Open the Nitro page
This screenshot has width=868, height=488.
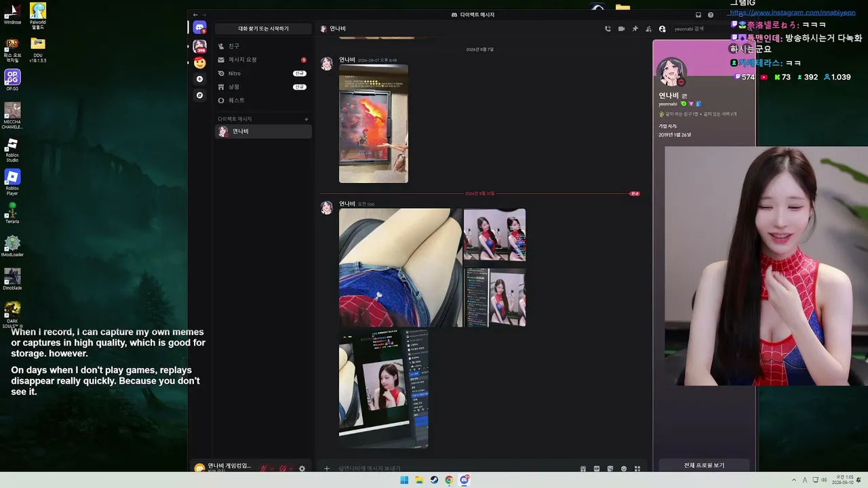[x=263, y=73]
